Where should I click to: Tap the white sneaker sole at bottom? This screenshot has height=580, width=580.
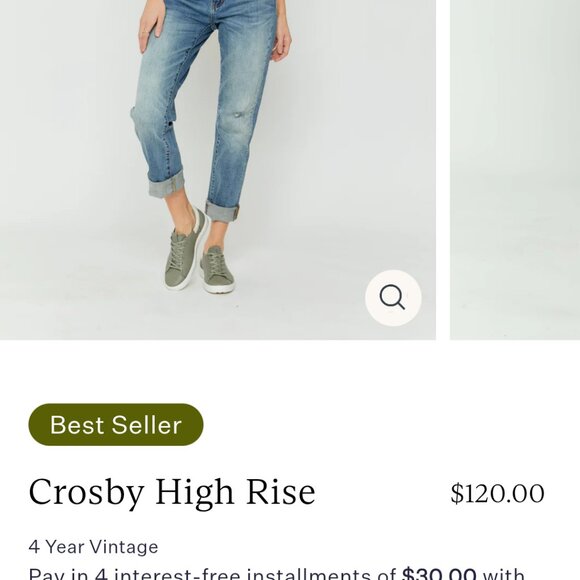(x=221, y=289)
